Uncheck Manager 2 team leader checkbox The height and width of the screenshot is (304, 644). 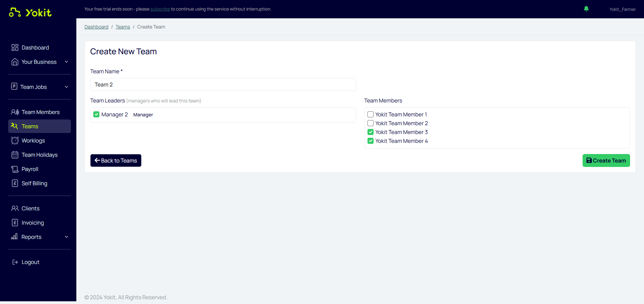coord(96,114)
